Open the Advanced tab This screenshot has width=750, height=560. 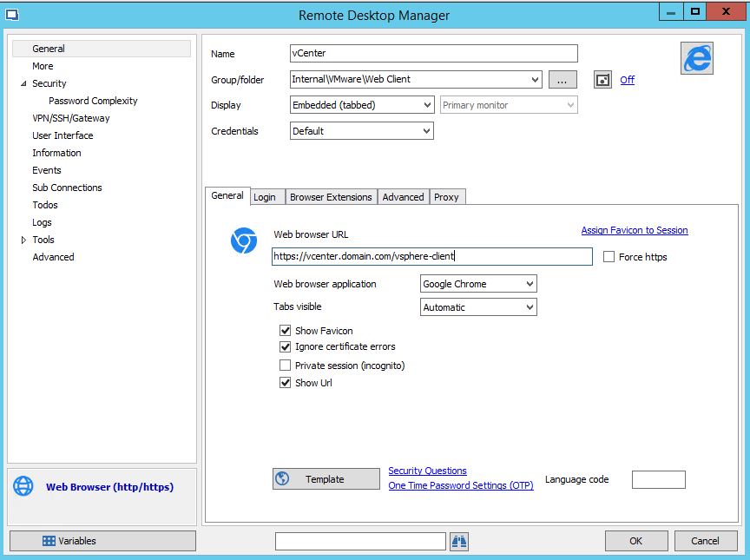[x=404, y=197]
